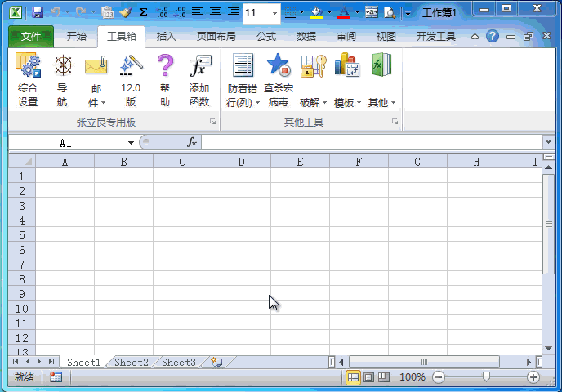Click inside the formula bar input

pos(368,142)
